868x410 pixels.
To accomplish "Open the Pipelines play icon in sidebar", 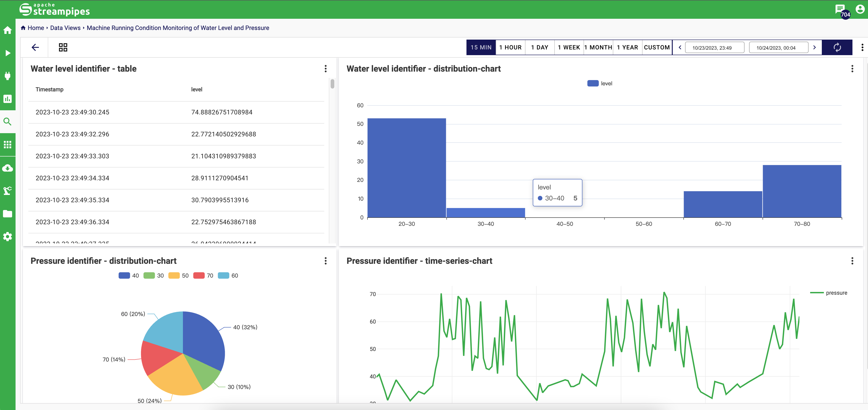I will pyautogui.click(x=8, y=53).
